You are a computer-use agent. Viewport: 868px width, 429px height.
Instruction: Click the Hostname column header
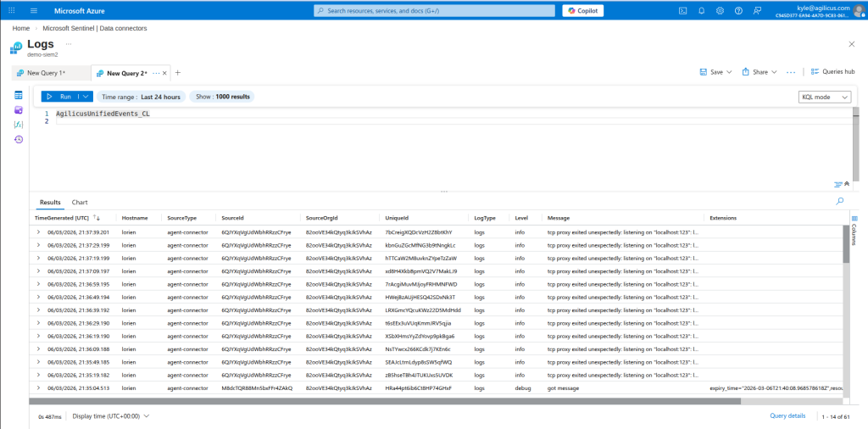click(x=133, y=218)
